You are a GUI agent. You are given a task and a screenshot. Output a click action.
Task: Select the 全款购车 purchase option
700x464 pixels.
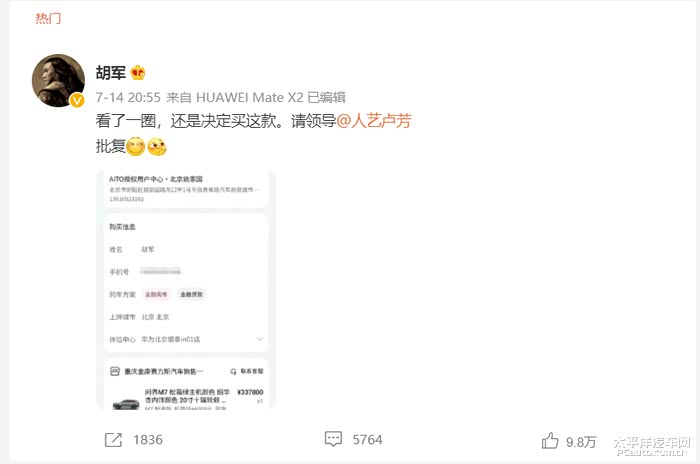pos(156,294)
